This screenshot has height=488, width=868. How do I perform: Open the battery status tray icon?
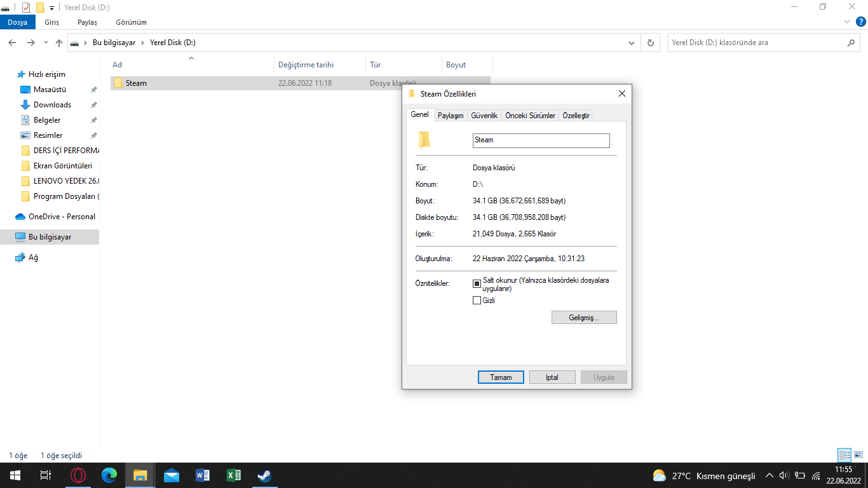[800, 476]
